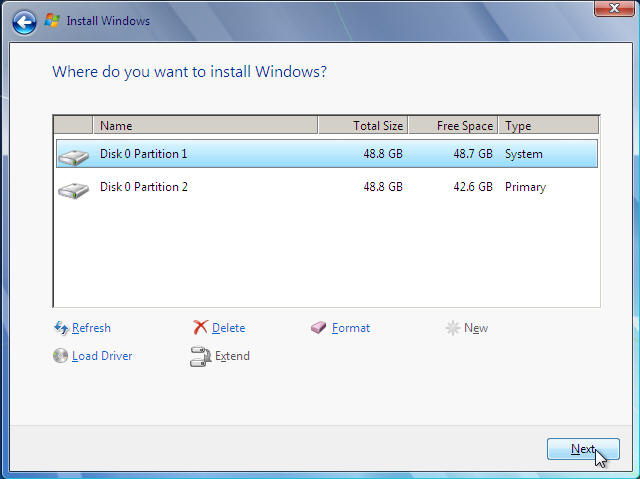Viewport: 640px width, 479px height.
Task: Sort partitions by Name column header
Action: click(x=205, y=126)
